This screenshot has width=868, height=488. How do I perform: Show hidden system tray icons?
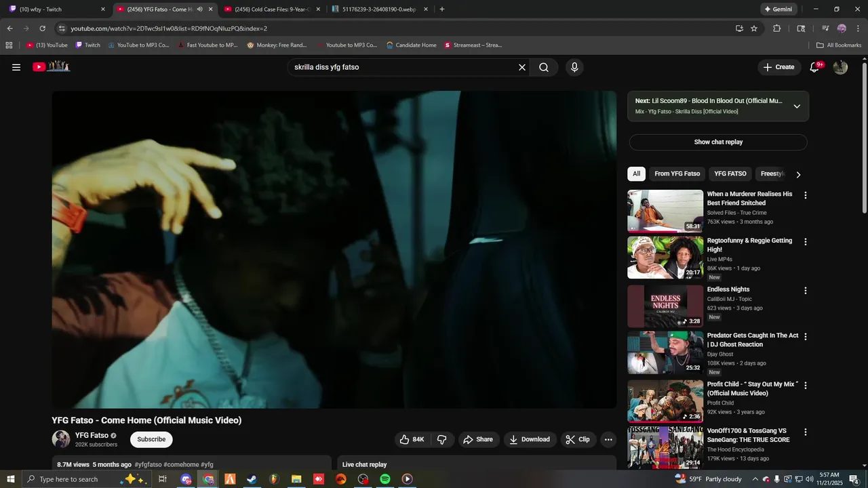pos(755,479)
